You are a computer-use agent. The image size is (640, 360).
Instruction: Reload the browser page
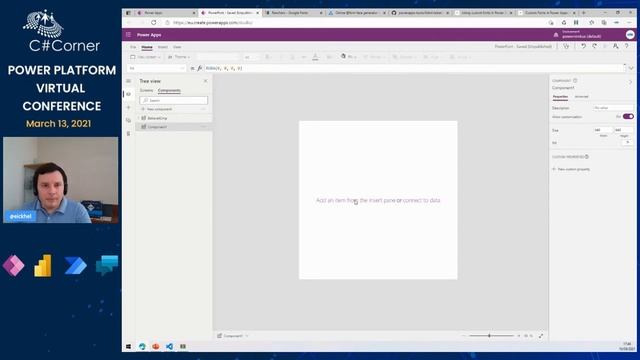click(153, 23)
